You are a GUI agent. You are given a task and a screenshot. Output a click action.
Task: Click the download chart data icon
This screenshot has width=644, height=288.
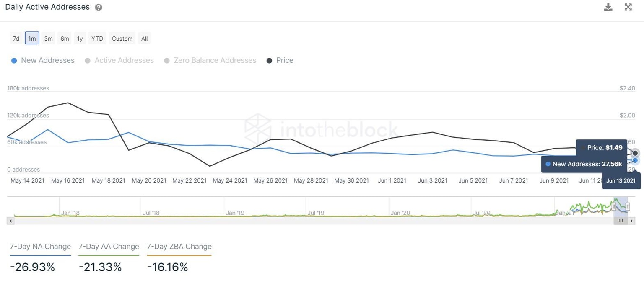(608, 7)
